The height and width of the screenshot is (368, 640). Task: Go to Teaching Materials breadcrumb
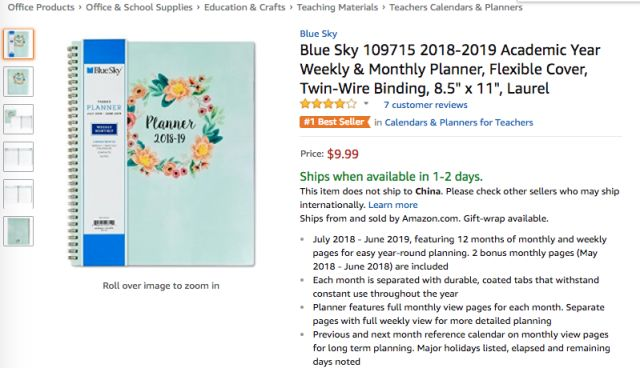[337, 7]
